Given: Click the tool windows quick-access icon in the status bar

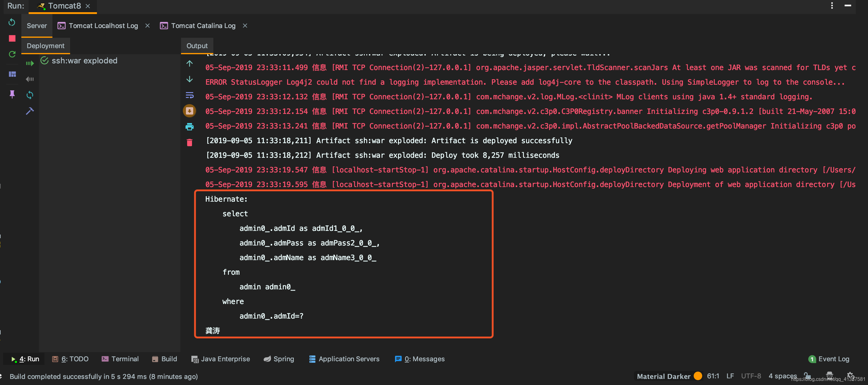Looking at the screenshot, I should [x=1, y=376].
